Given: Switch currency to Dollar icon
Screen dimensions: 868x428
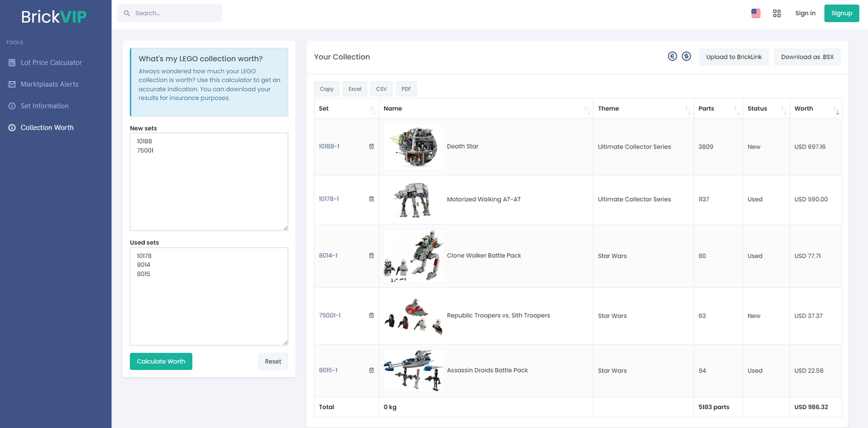Looking at the screenshot, I should click(x=686, y=56).
